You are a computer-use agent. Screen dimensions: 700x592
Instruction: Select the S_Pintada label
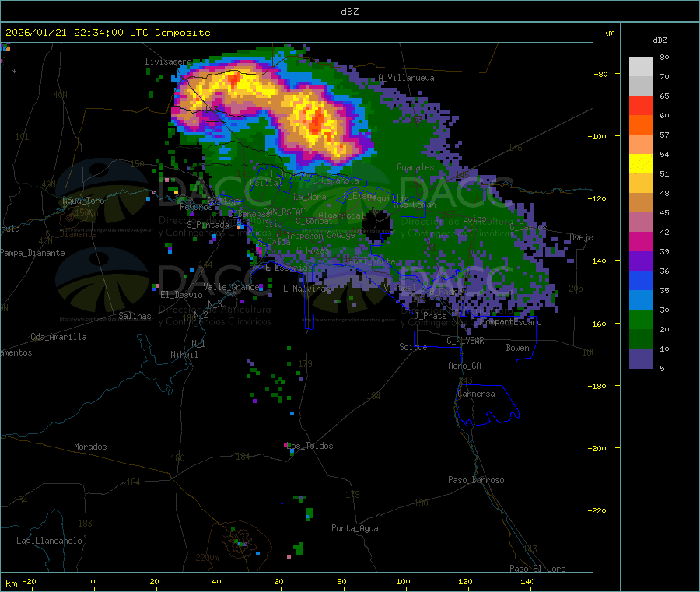pos(208,225)
